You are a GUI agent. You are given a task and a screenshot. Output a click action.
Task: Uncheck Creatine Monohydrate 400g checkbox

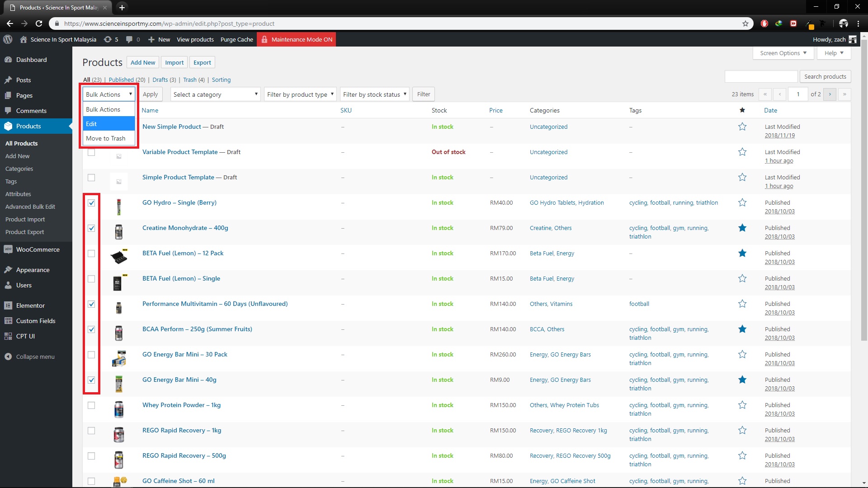click(x=91, y=228)
